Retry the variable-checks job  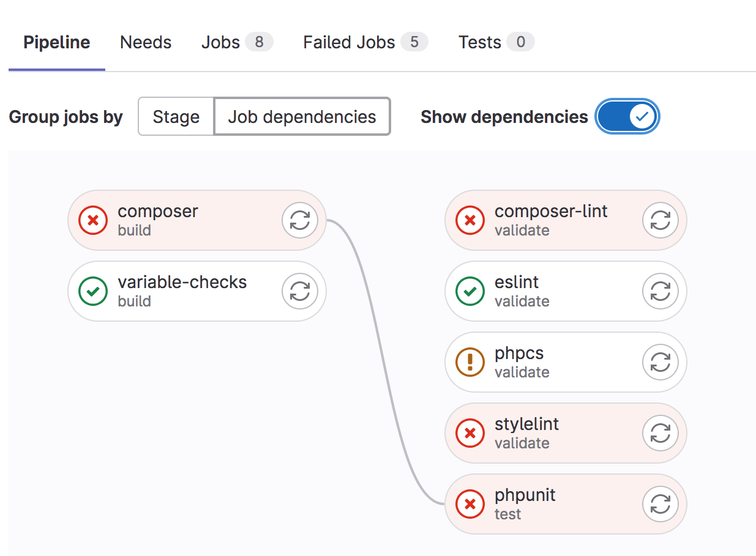(x=299, y=291)
